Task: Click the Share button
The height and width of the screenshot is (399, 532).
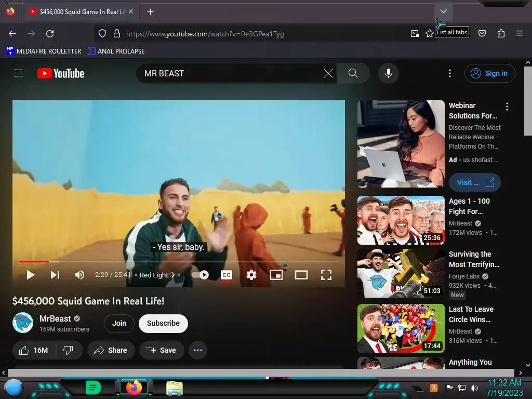Action: pyautogui.click(x=111, y=350)
